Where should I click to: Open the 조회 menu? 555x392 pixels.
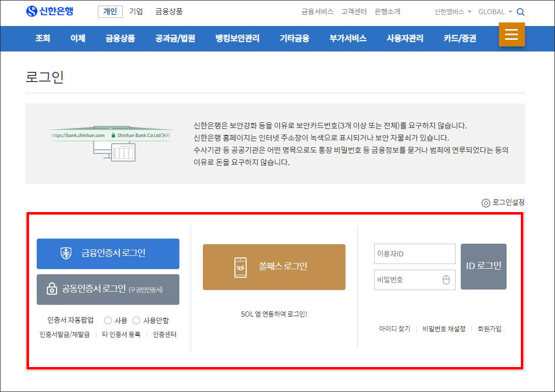tap(42, 38)
